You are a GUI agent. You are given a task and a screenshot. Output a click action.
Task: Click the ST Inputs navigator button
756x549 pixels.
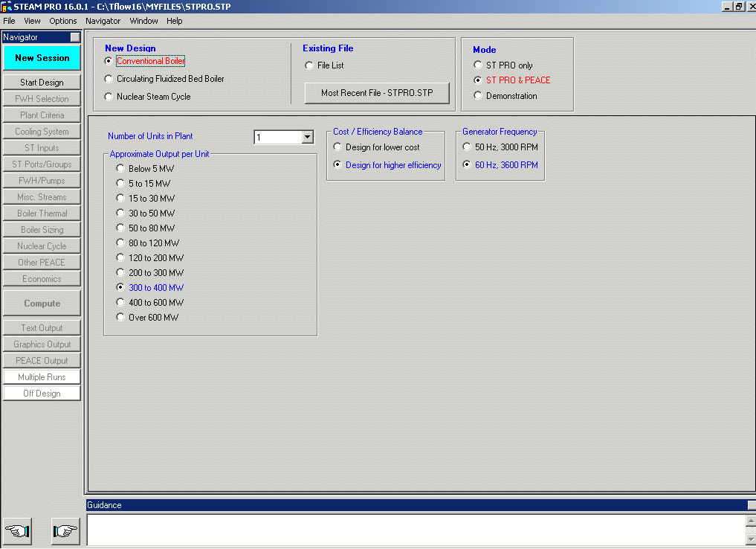42,148
